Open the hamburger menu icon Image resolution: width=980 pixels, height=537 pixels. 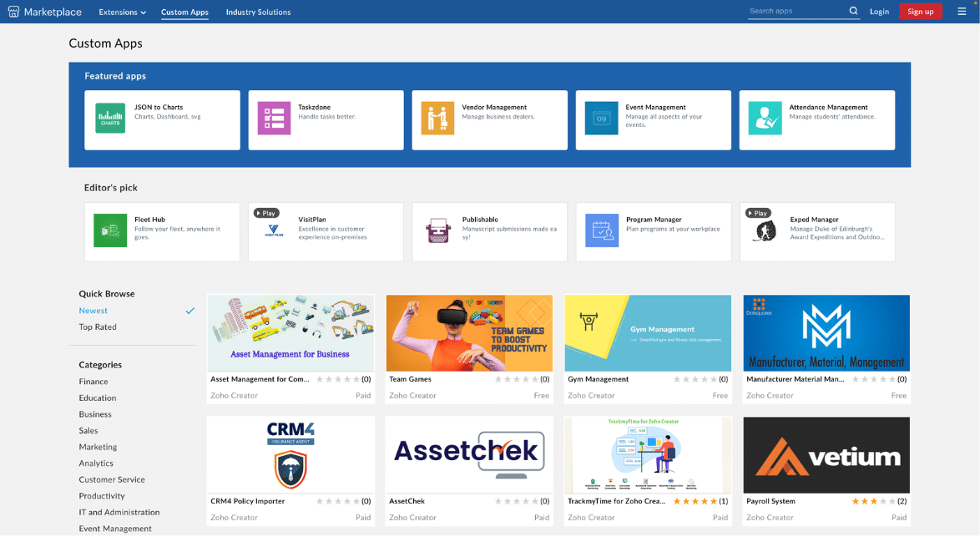(962, 12)
